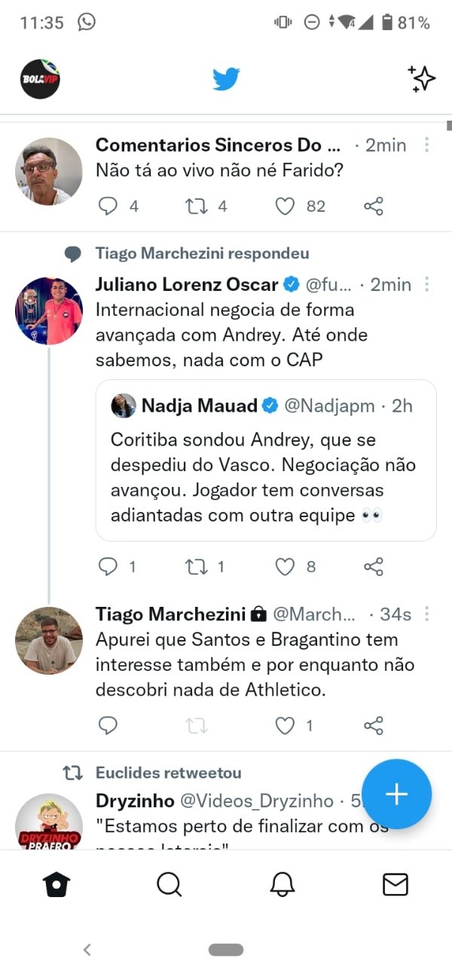The width and height of the screenshot is (452, 980).
Task: Open more options for Juliano Lorenz Oscar tweet
Action: point(427,284)
